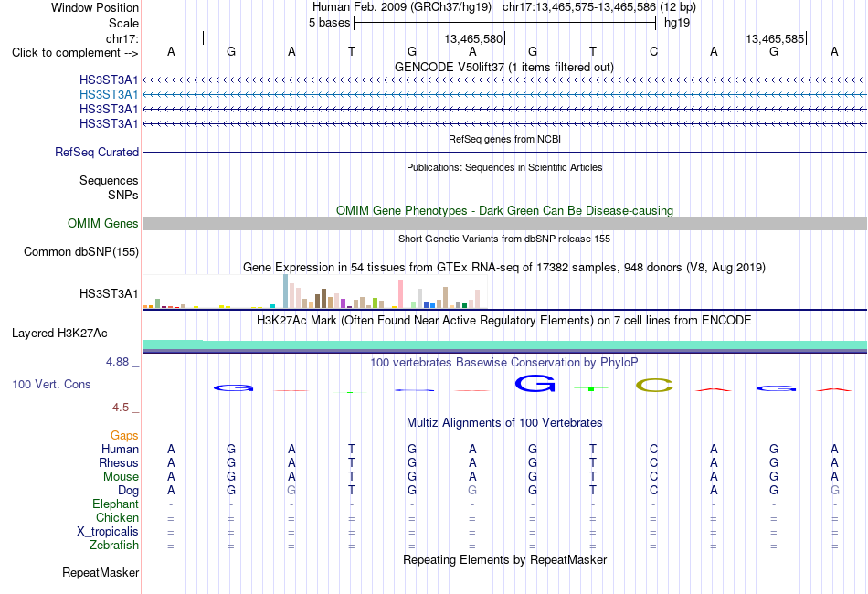
Task: Open Multiz Alignments of 100 Vertebrates title
Action: point(504,423)
